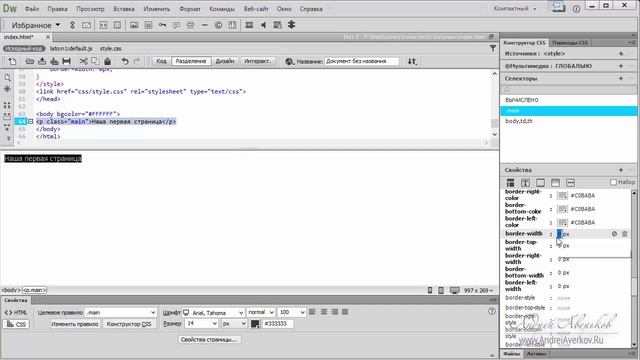Collapse code block on line 64
The height and width of the screenshot is (360, 640).
pos(31,122)
